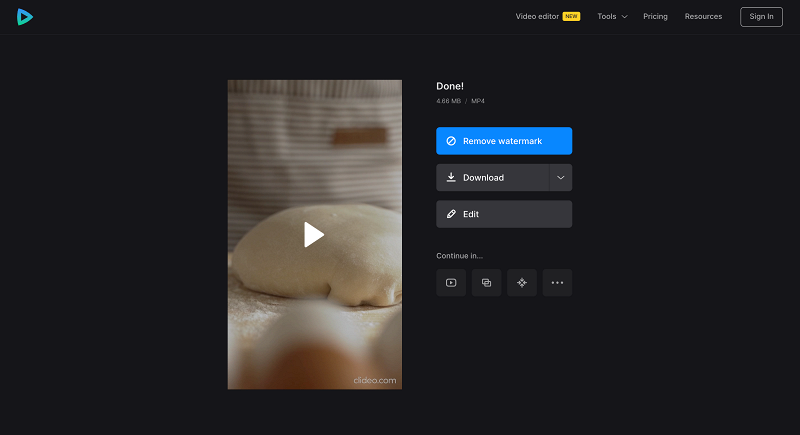Viewport: 800px width, 435px height.
Task: Open the Video editor link
Action: pos(537,16)
